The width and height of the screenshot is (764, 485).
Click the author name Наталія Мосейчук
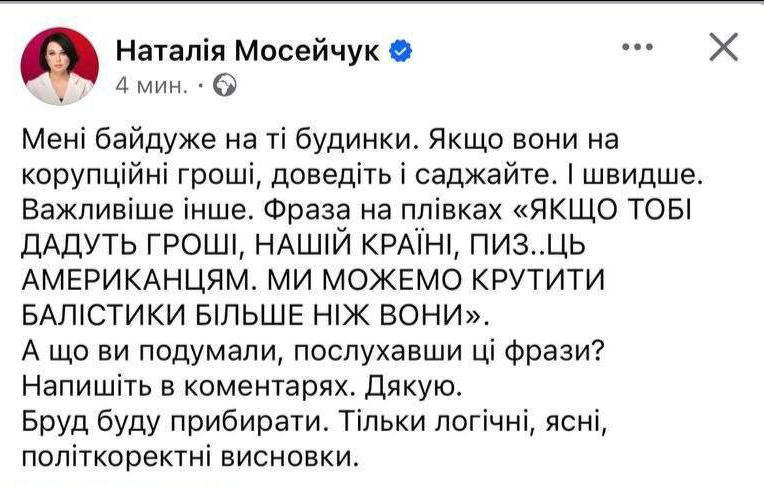249,50
